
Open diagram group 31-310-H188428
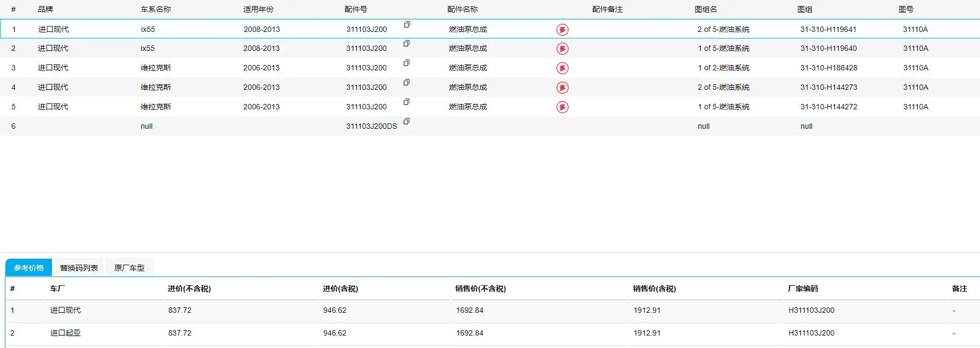click(829, 68)
